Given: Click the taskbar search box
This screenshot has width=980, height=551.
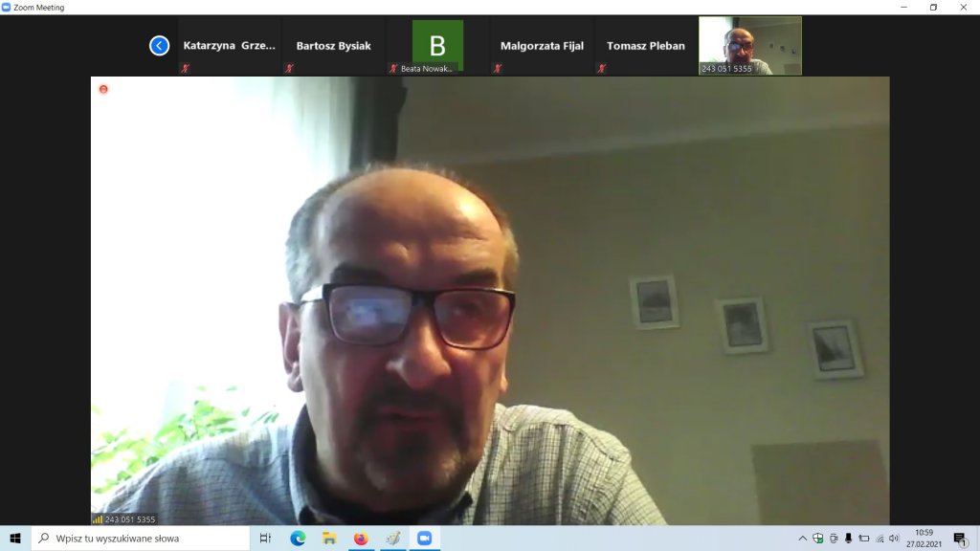Looking at the screenshot, I should coord(141,538).
